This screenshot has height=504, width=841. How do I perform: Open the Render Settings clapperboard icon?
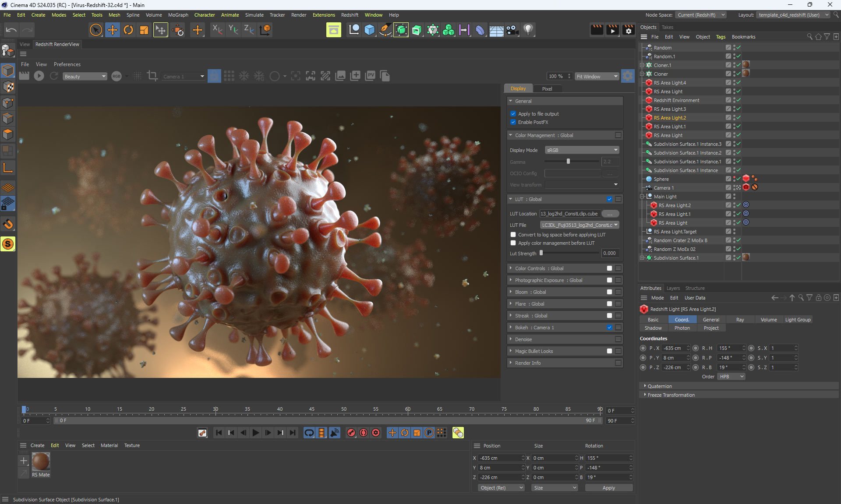pyautogui.click(x=628, y=30)
